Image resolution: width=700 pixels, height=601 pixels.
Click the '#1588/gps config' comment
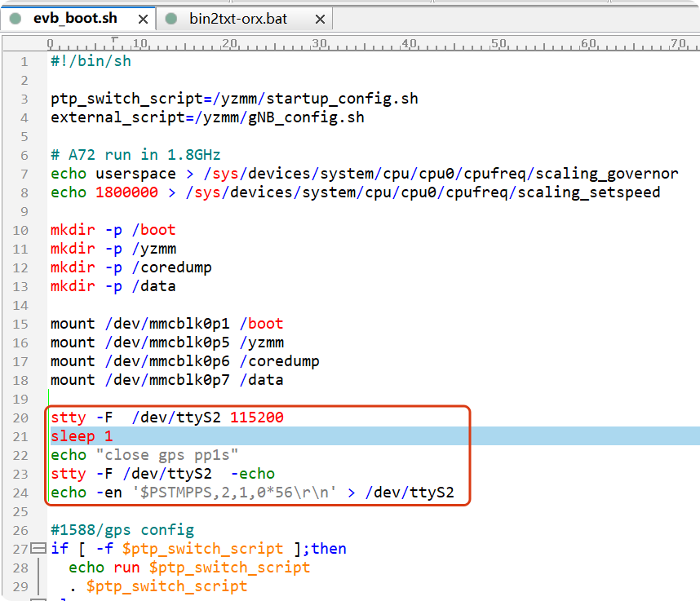pyautogui.click(x=122, y=530)
